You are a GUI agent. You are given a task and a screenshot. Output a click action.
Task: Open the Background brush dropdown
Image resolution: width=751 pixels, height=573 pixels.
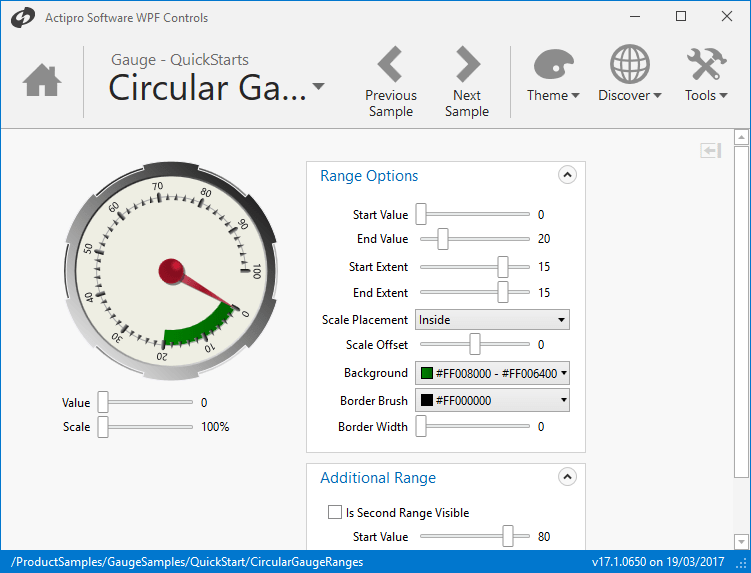[x=492, y=373]
